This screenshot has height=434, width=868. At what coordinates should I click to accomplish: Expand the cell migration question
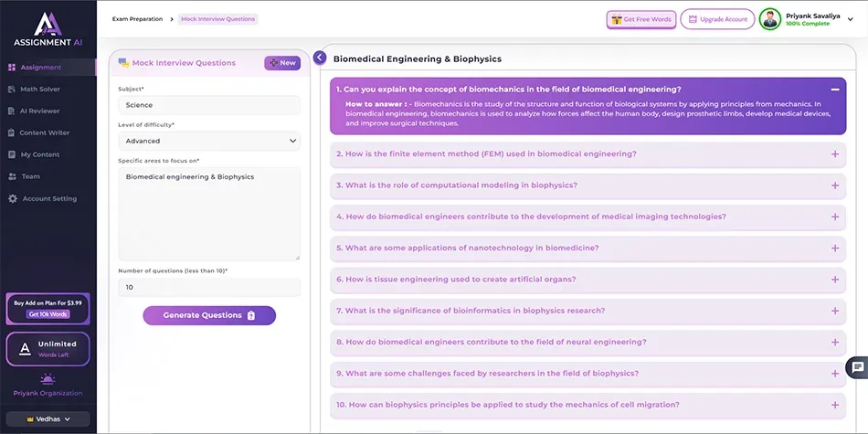pos(834,405)
